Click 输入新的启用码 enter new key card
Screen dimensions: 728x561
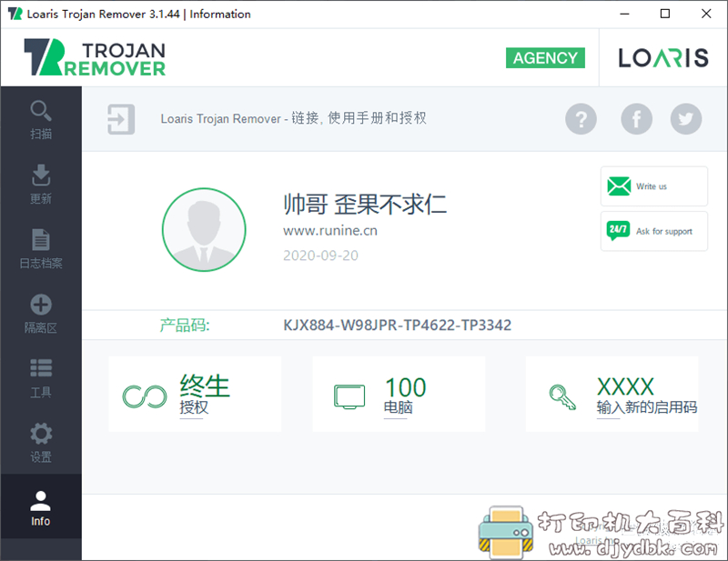pos(612,394)
